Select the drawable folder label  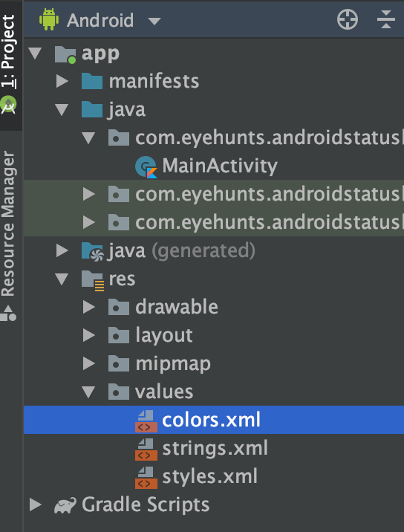[177, 307]
